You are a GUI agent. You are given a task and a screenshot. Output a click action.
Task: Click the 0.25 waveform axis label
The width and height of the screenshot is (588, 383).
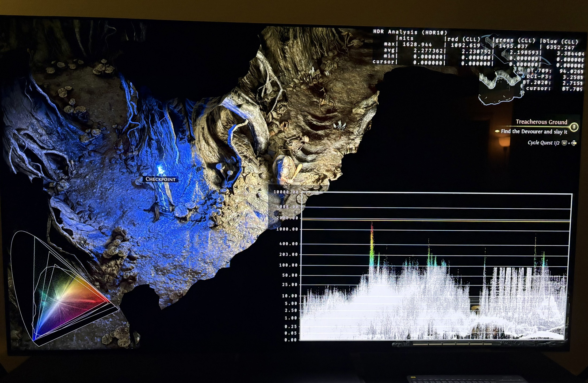point(291,326)
